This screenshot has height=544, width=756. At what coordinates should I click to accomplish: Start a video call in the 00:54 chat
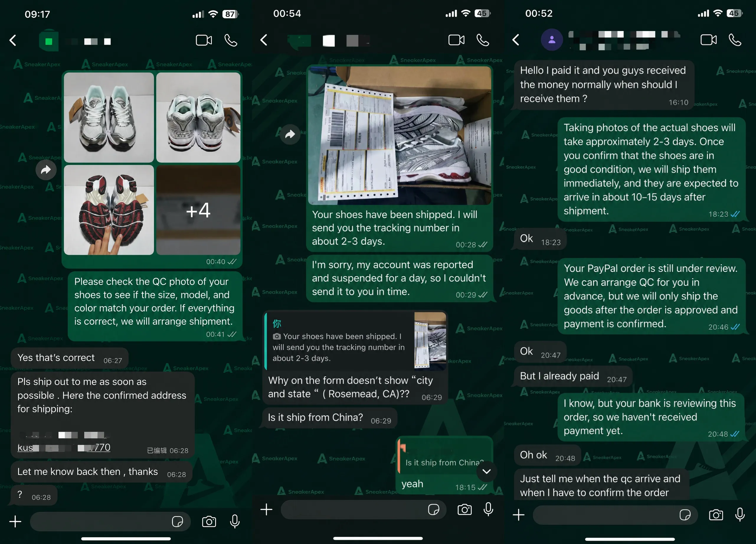pos(456,40)
